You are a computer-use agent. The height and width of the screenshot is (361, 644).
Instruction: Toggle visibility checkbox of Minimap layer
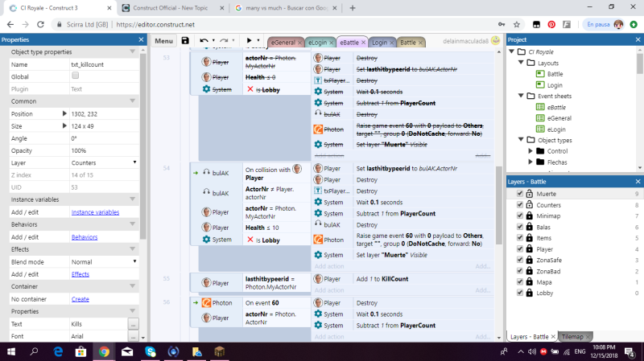pos(520,215)
